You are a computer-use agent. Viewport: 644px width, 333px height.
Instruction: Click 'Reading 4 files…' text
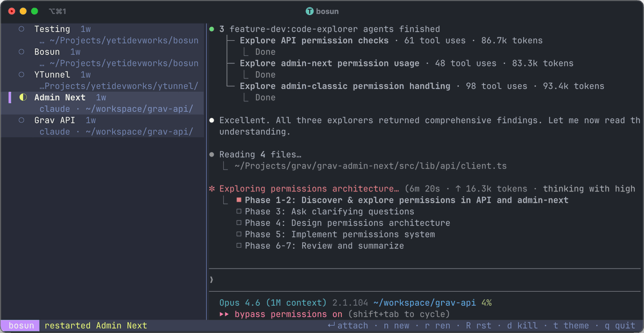point(260,154)
